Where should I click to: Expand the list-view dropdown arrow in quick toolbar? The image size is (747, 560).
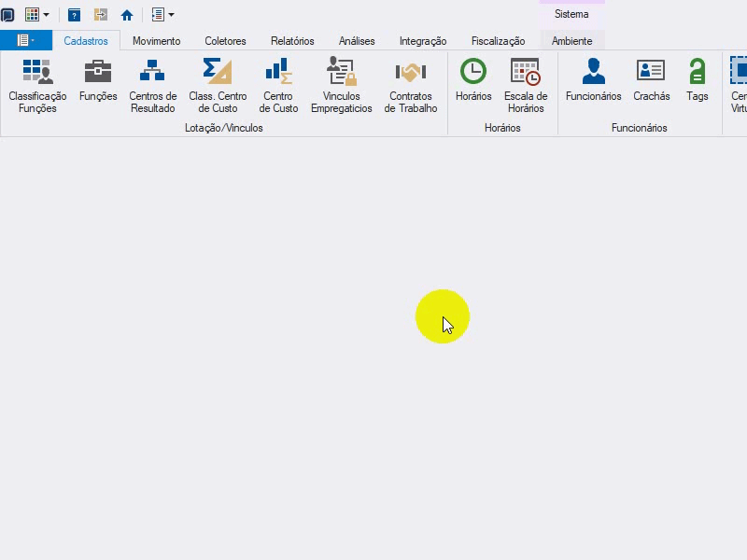171,15
